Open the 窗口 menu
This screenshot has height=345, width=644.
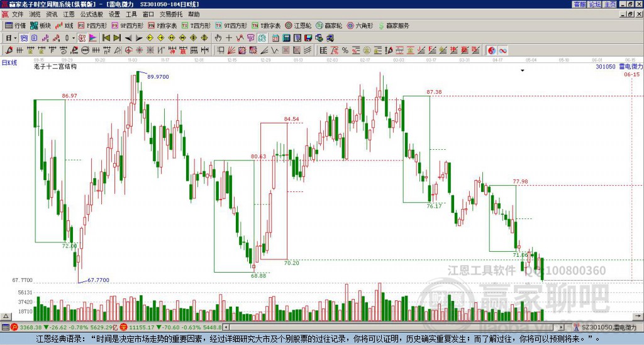pos(148,14)
